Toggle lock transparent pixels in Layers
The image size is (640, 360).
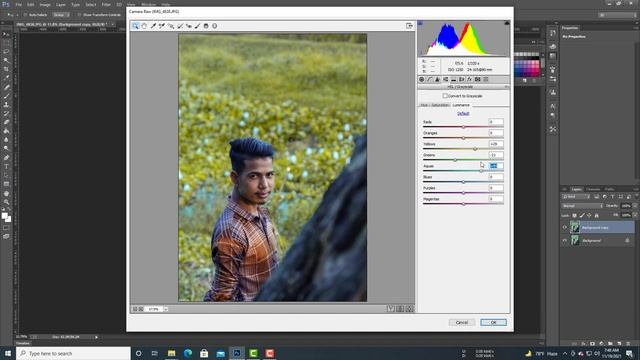tap(574, 215)
